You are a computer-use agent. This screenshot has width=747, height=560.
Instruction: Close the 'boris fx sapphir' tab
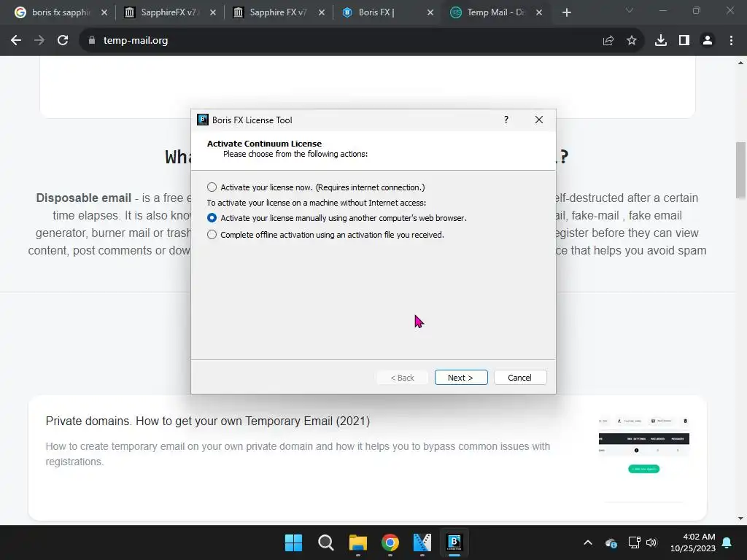coord(104,13)
